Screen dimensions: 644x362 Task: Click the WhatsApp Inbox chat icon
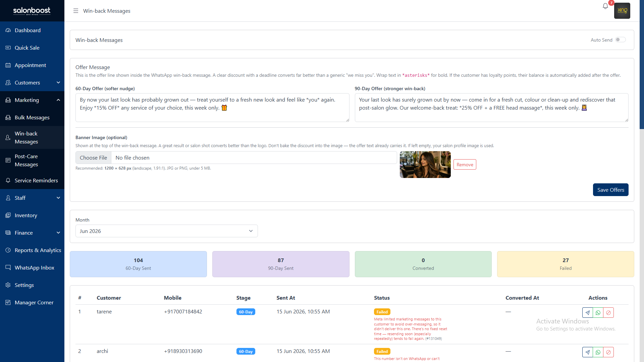(8, 267)
